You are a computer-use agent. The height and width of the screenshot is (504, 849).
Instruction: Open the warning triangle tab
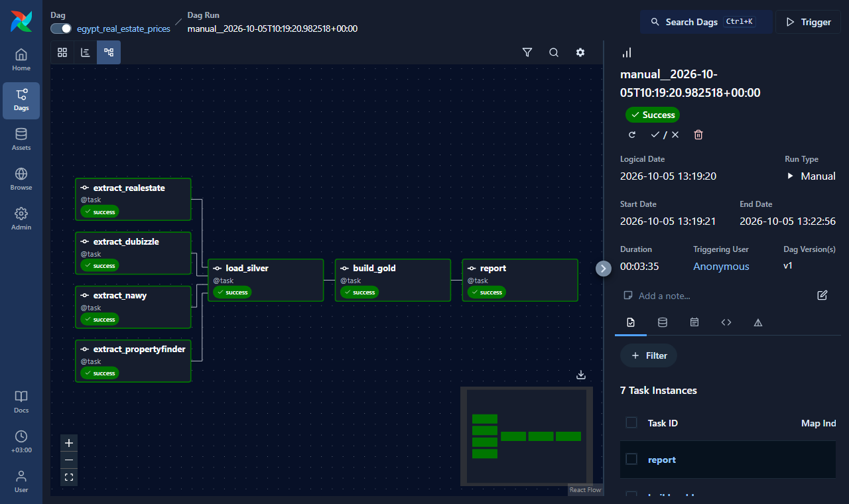(758, 322)
